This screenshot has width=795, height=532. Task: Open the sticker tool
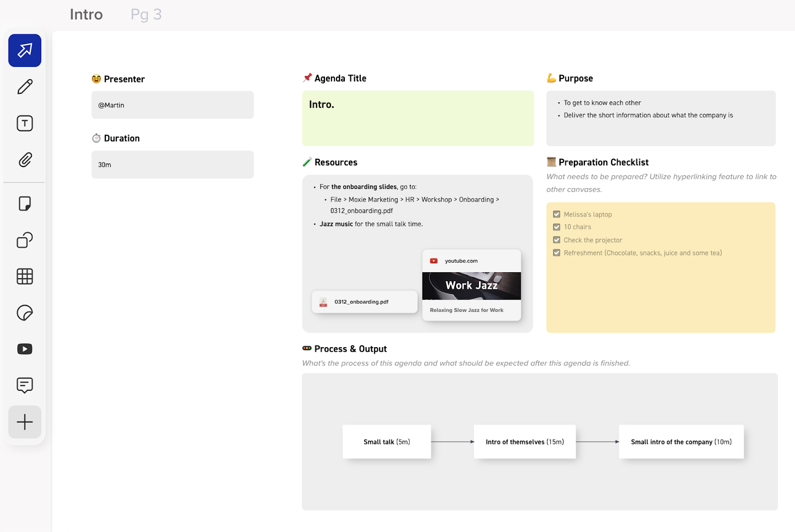pos(25,312)
